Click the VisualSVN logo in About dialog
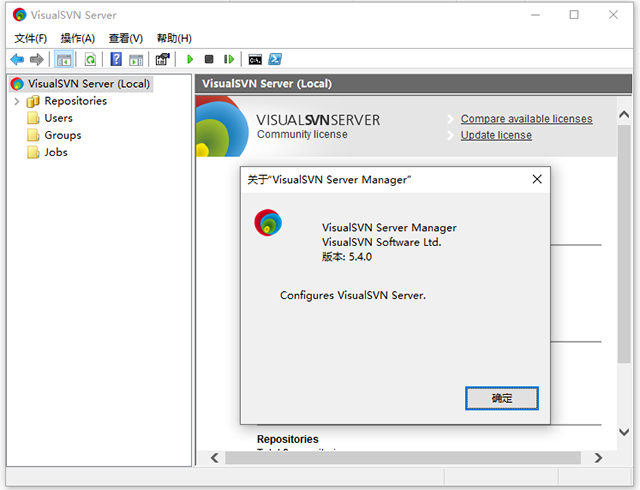Screen dimensions: 640x490 point(268,223)
